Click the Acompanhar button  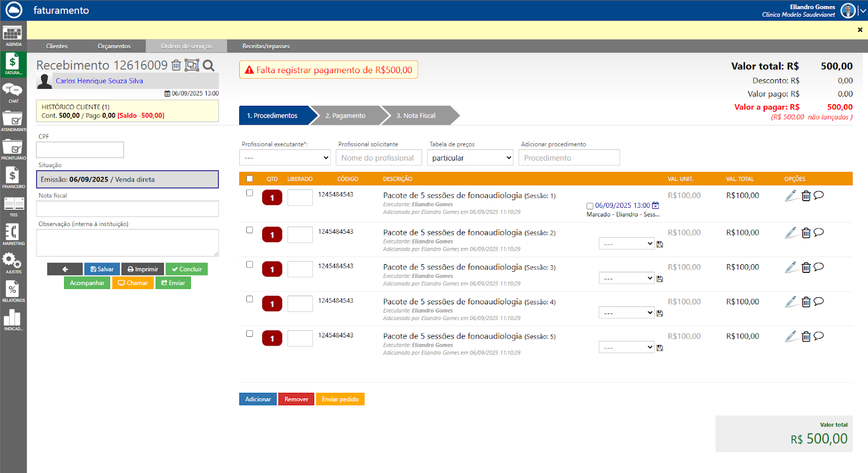(x=87, y=283)
